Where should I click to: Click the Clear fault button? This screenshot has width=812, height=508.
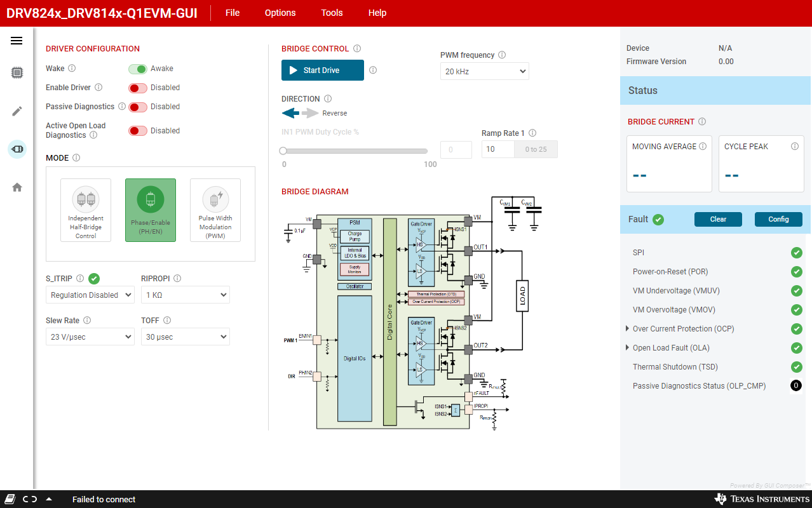[718, 219]
